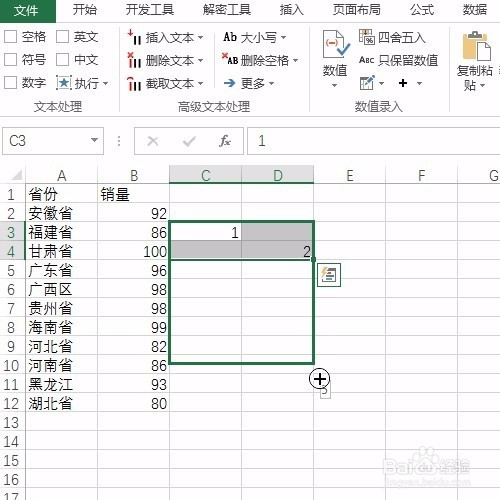
Task: Toggle the 数字 (number) checkbox
Action: [x=11, y=82]
